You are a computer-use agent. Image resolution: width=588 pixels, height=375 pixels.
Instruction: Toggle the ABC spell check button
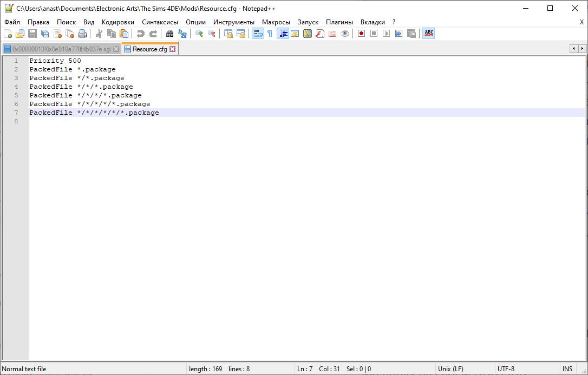point(429,34)
